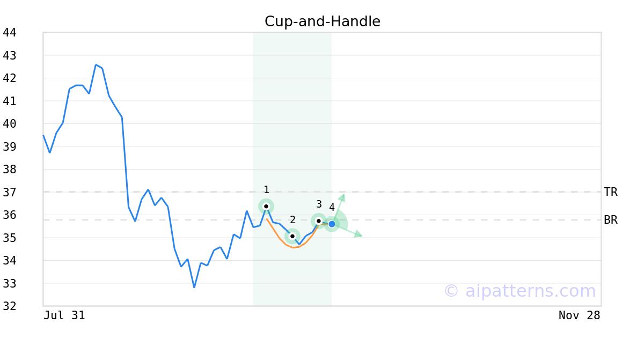644x338 pixels.
Task: Click the bottom of the orange cup curve
Action: pyautogui.click(x=294, y=247)
